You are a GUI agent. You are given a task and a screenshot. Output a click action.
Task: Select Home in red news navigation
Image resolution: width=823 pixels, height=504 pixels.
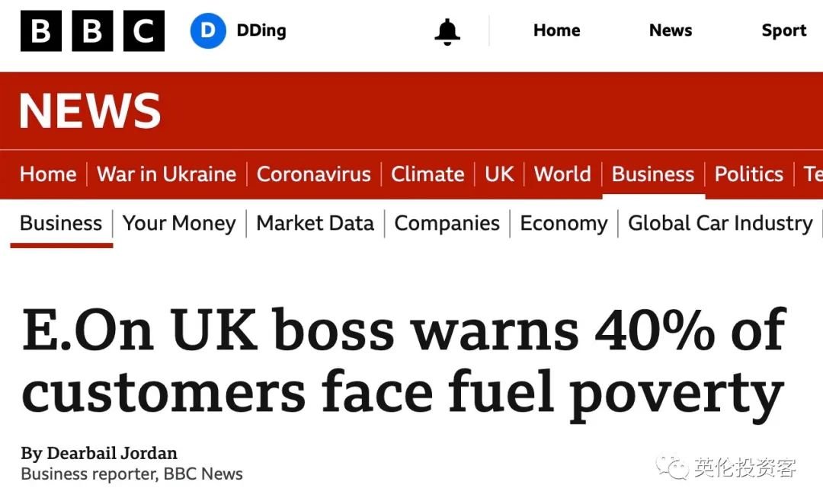pyautogui.click(x=48, y=174)
